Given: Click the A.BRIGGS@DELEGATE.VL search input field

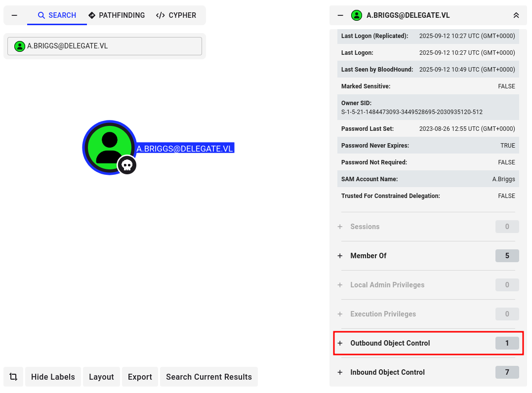Looking at the screenshot, I should (x=113, y=46).
